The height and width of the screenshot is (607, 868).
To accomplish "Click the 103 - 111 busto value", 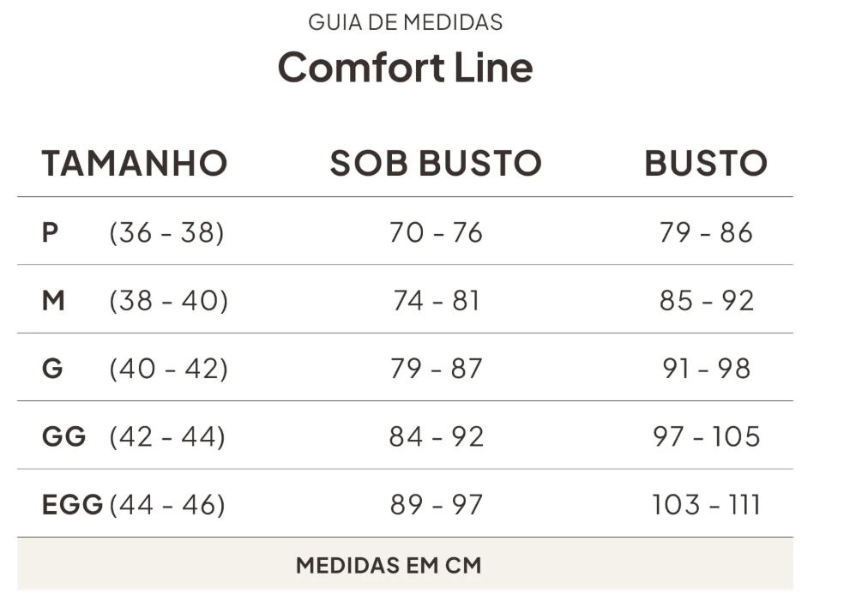I will coord(706,505).
